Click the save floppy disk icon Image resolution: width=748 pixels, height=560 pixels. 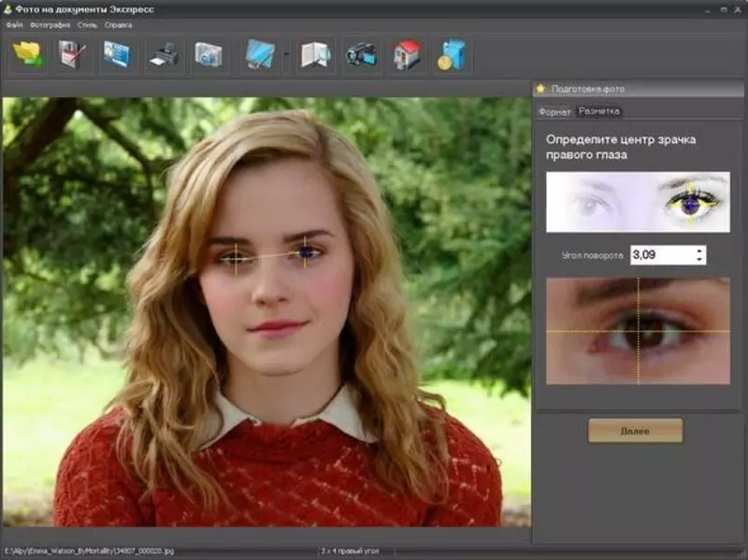tap(73, 55)
